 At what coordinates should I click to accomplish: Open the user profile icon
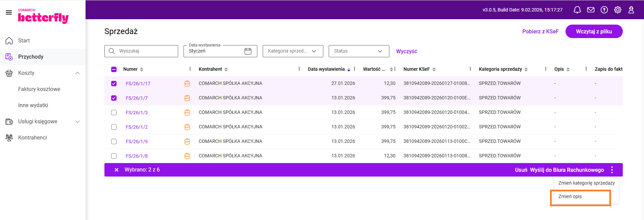631,10
